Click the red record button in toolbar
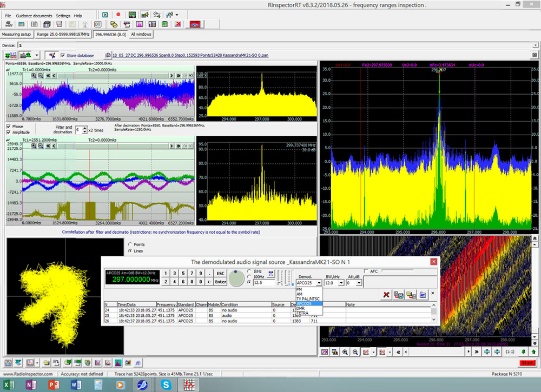Viewport: 541px width, 392px height. (117, 14)
